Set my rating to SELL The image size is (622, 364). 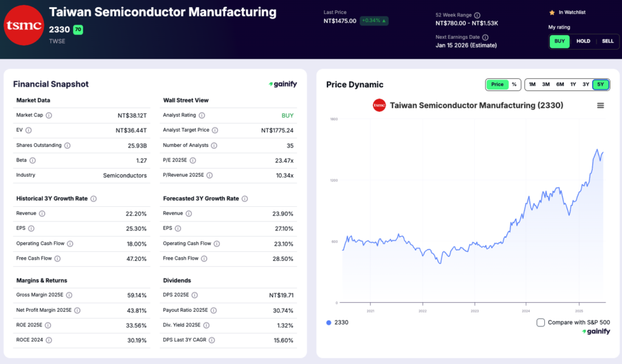[x=607, y=41]
